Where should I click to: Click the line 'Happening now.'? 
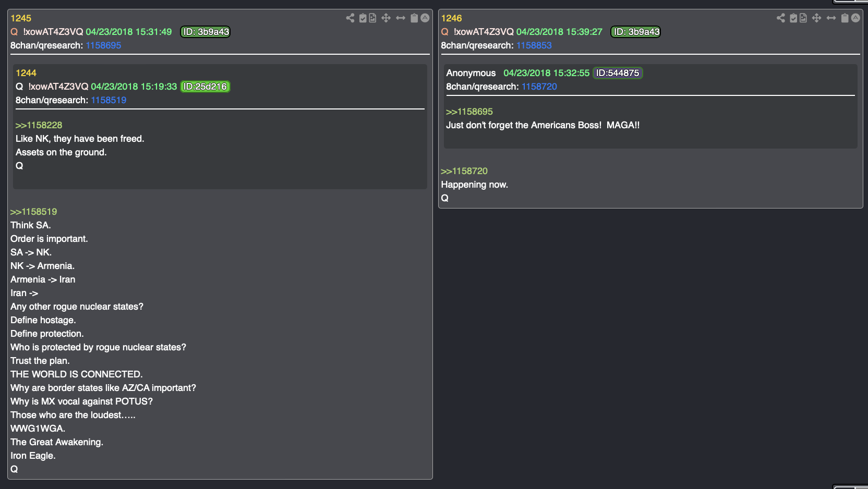point(475,185)
